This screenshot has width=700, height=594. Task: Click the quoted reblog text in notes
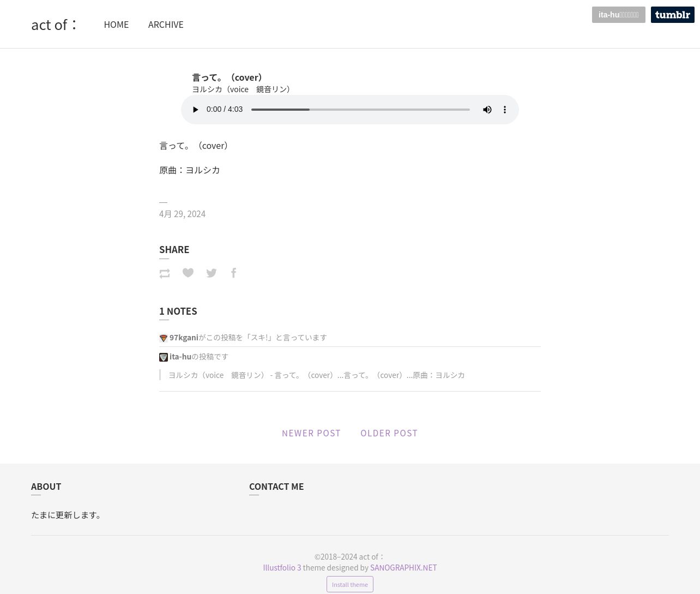tap(316, 375)
